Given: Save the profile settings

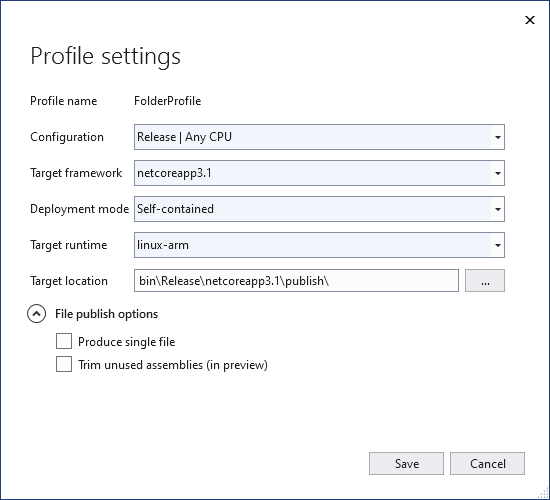Looking at the screenshot, I should point(406,464).
